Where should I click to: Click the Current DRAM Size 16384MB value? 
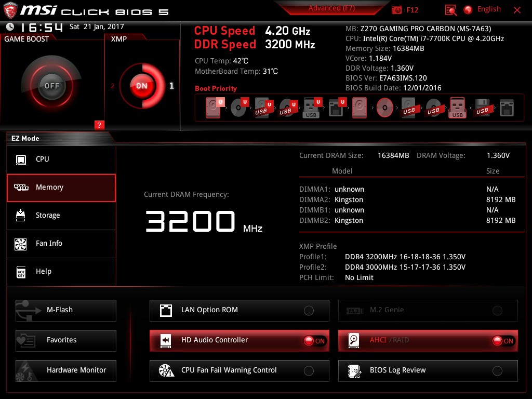[393, 156]
